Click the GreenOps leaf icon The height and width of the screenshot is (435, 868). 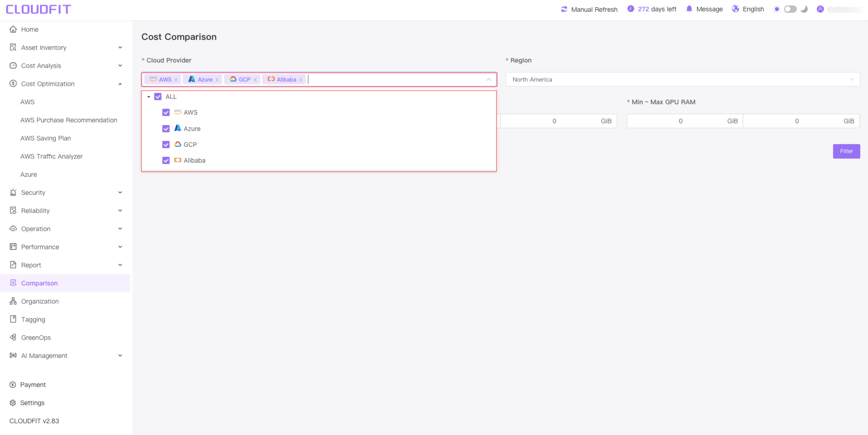tap(13, 338)
